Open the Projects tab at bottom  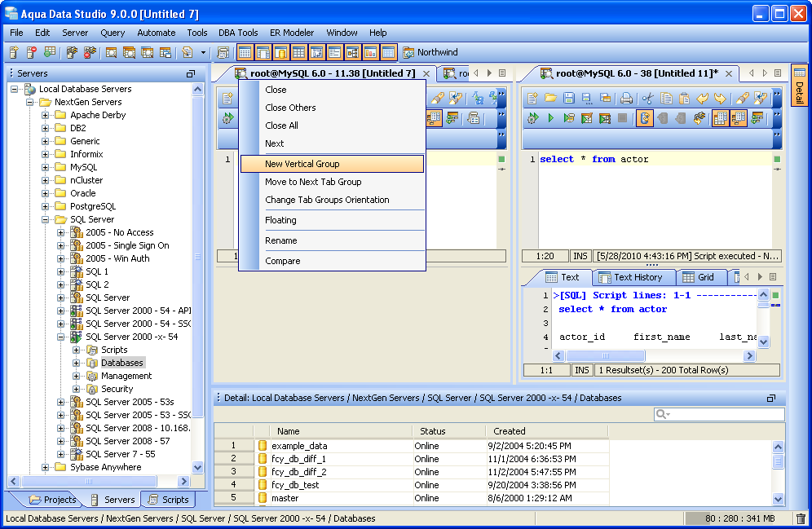coord(53,500)
